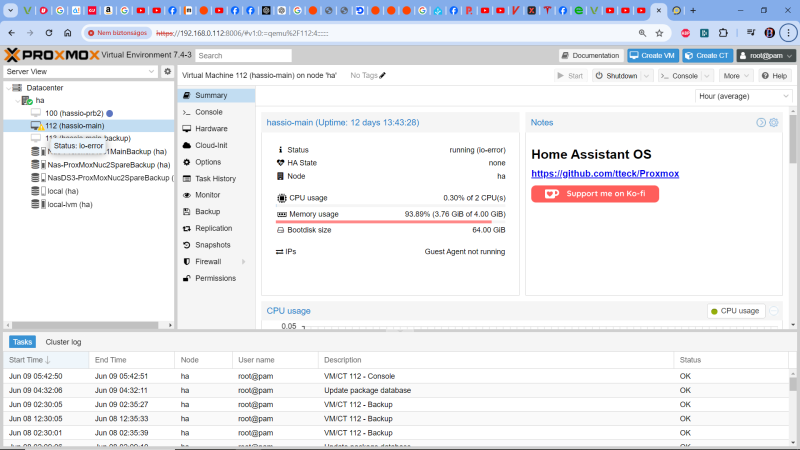
Task: Open the Snapshots section
Action: pyautogui.click(x=216, y=245)
